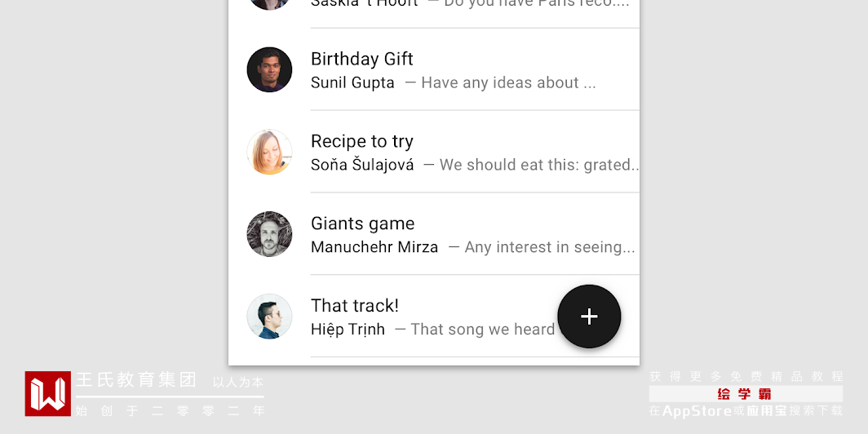Click the sender name Manuchehr Mirza
868x434 pixels.
[374, 247]
